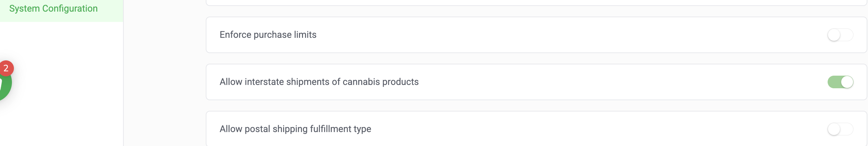868x146 pixels.
Task: Open System Configuration in the sidebar
Action: tap(53, 8)
